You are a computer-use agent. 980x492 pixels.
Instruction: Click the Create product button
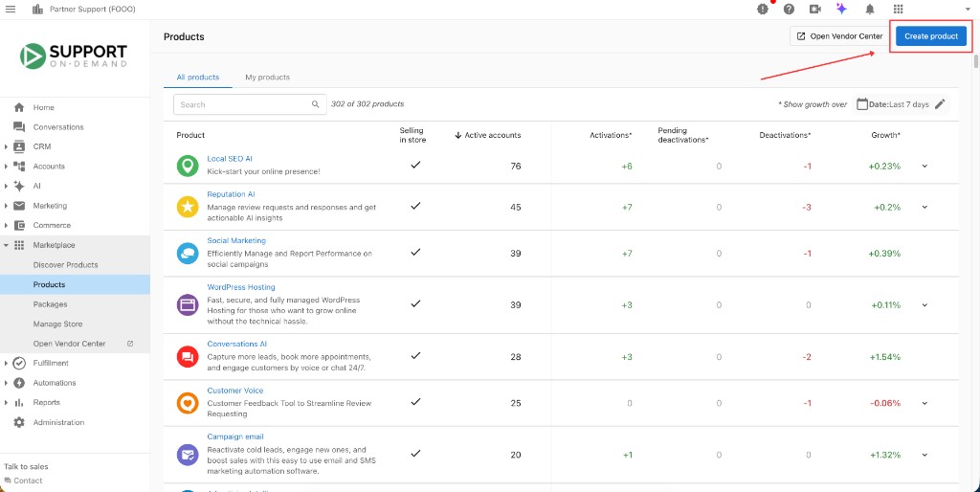(930, 36)
